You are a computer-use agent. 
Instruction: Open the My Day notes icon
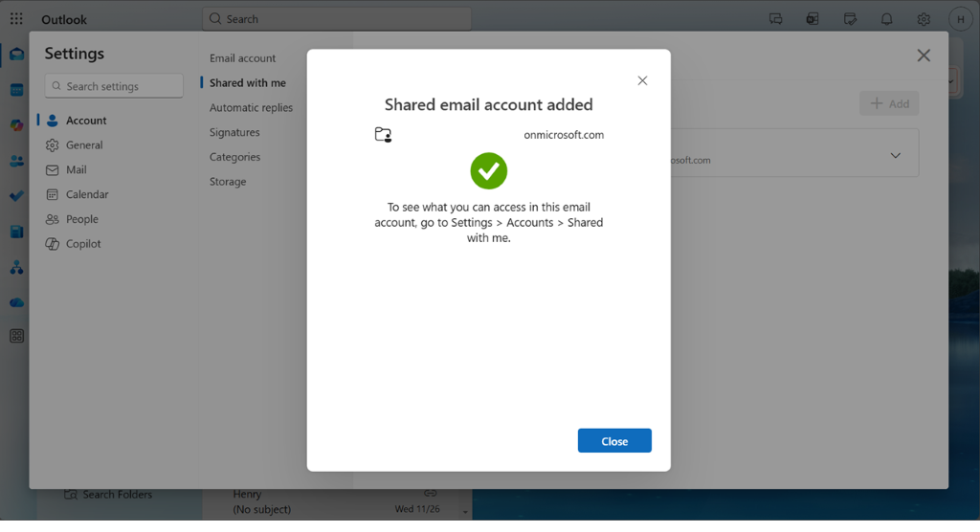(850, 19)
